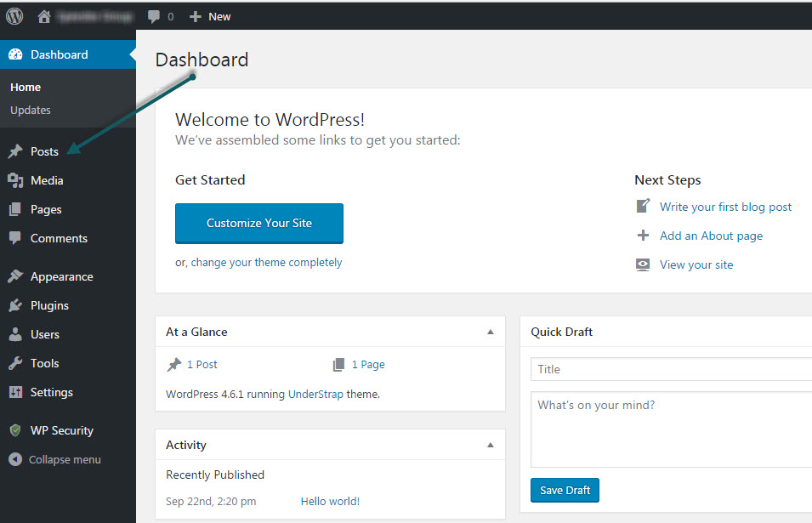Open the Hello world! post link

click(x=331, y=501)
